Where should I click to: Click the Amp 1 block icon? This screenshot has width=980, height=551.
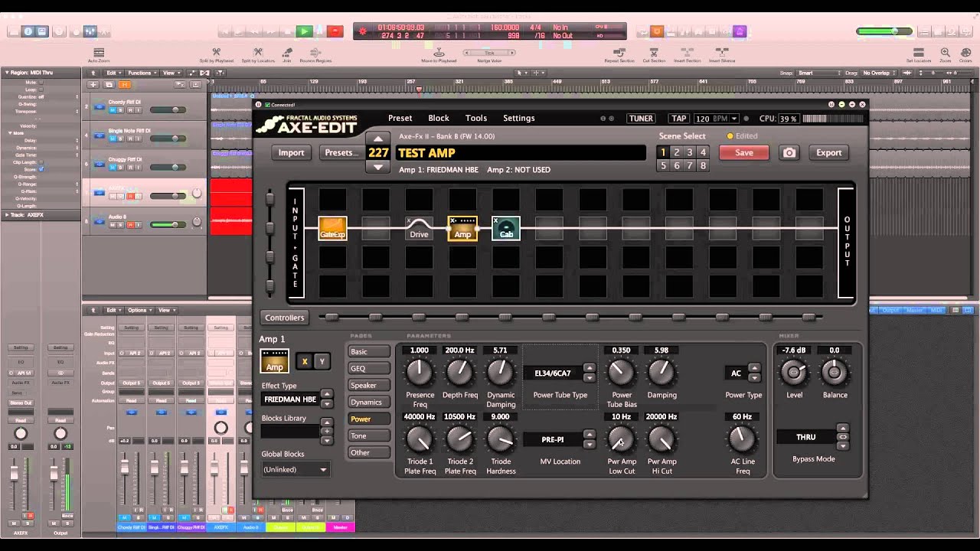[x=274, y=361]
